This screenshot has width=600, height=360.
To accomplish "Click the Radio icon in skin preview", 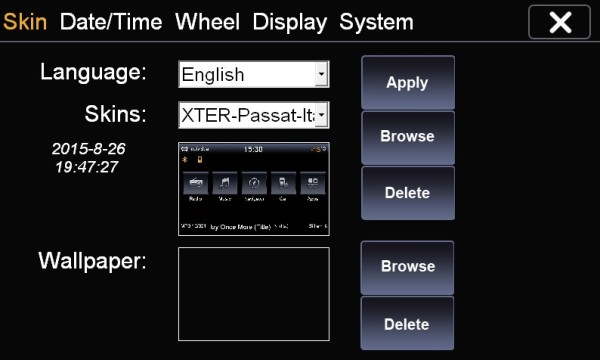I will pos(196,183).
